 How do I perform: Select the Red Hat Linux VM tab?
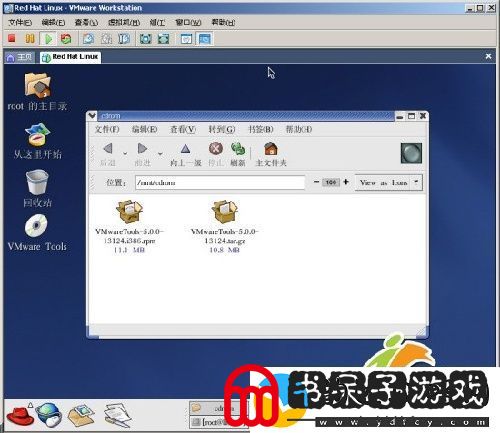(70, 57)
